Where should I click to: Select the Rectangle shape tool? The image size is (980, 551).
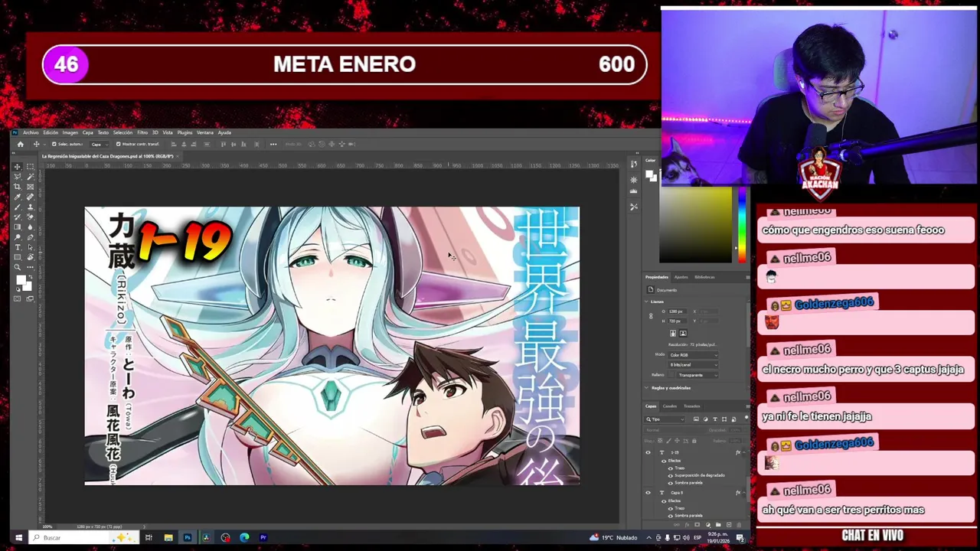pos(17,257)
